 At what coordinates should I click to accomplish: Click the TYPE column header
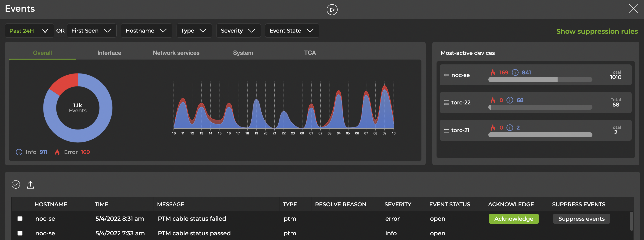(x=290, y=204)
